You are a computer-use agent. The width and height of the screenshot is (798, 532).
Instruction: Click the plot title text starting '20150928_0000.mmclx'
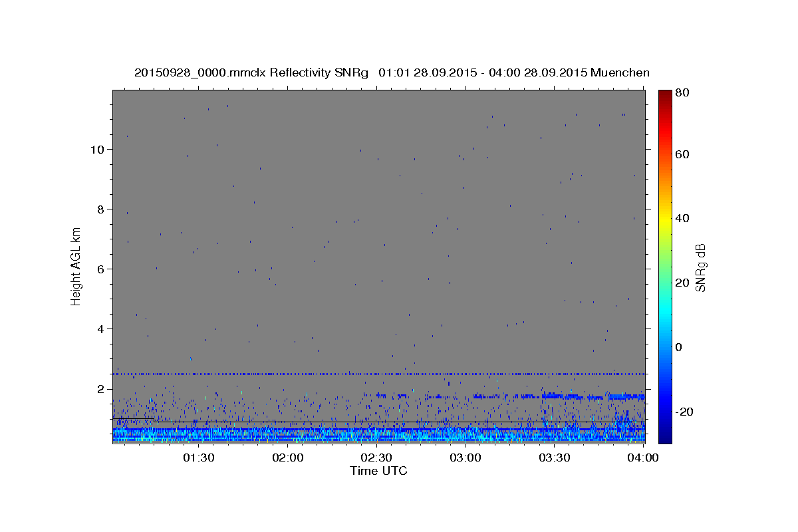392,72
